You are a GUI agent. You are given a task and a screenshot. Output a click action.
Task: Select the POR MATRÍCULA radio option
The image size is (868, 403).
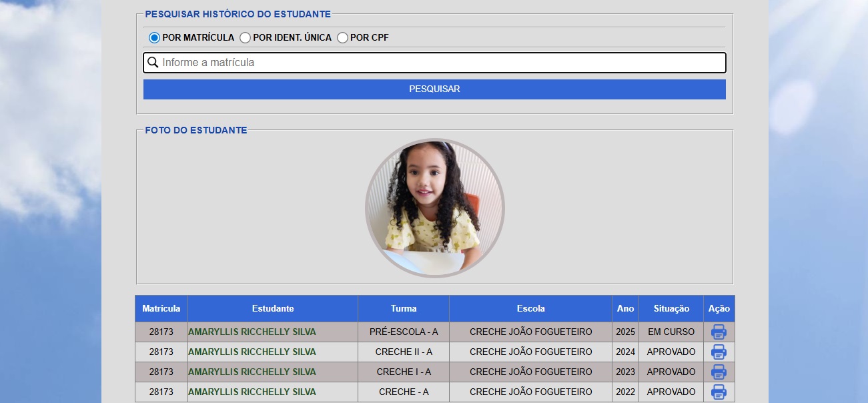click(x=155, y=38)
